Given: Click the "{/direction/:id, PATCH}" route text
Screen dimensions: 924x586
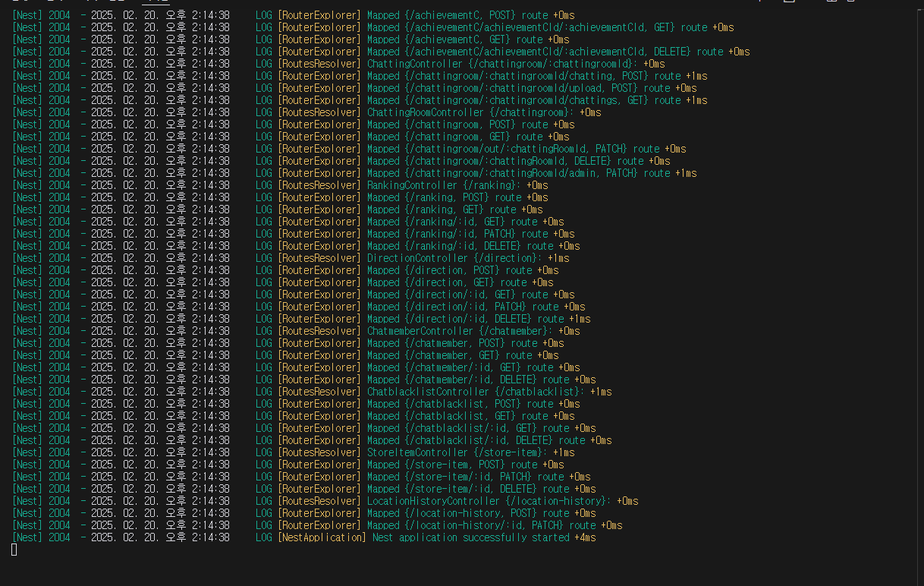Looking at the screenshot, I should [x=466, y=307].
